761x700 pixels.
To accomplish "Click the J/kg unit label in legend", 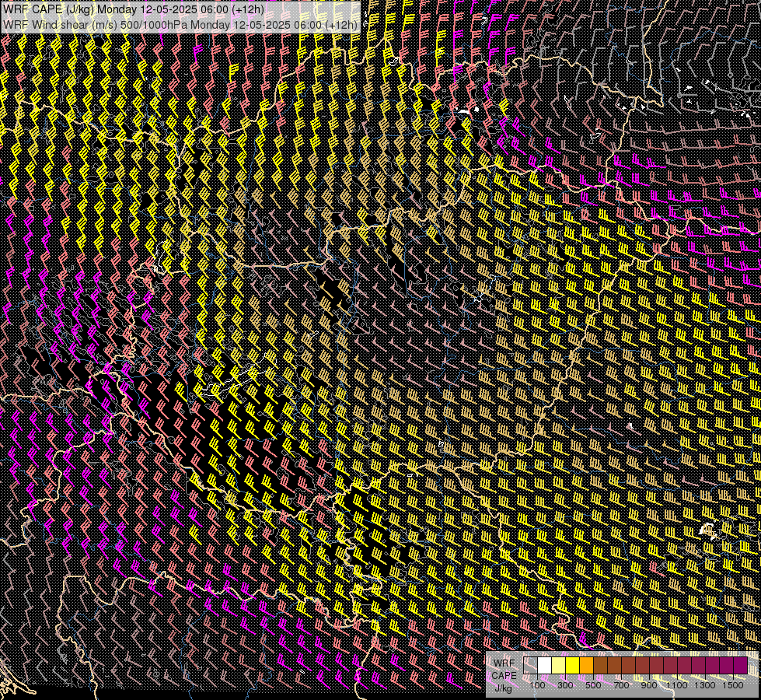I will coord(504,688).
